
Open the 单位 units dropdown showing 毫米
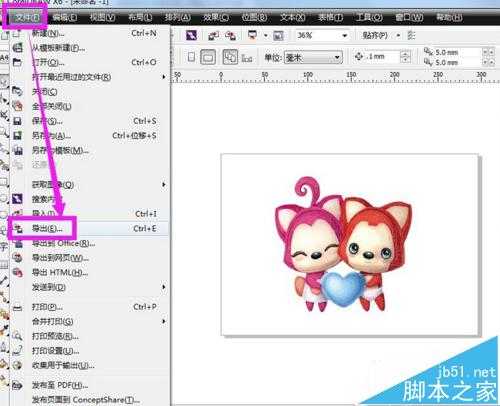tap(313, 58)
